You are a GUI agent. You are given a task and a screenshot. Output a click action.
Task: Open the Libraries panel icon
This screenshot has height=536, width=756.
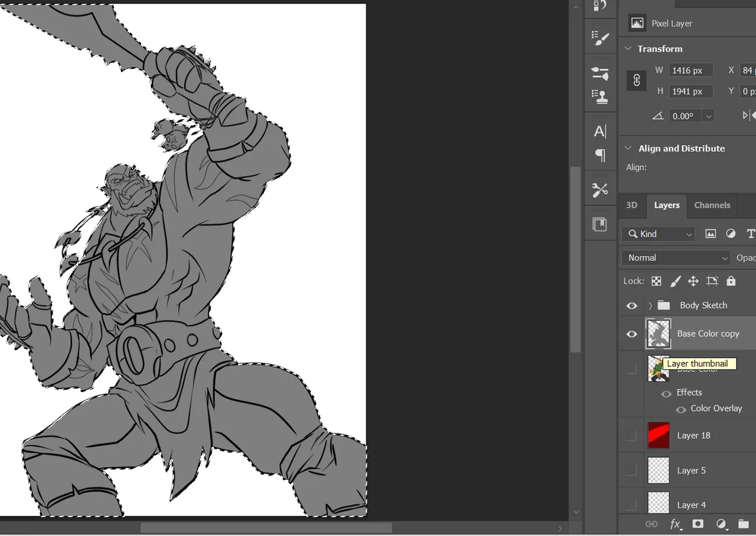600,225
